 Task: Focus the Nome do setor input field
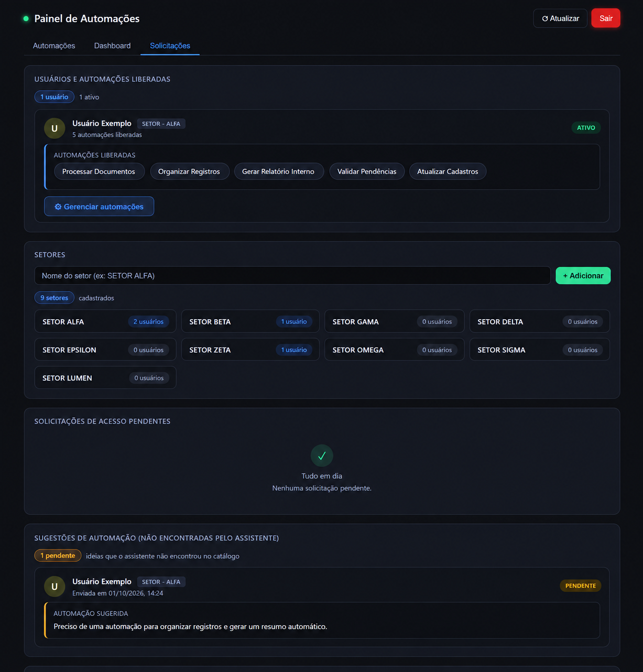point(292,276)
